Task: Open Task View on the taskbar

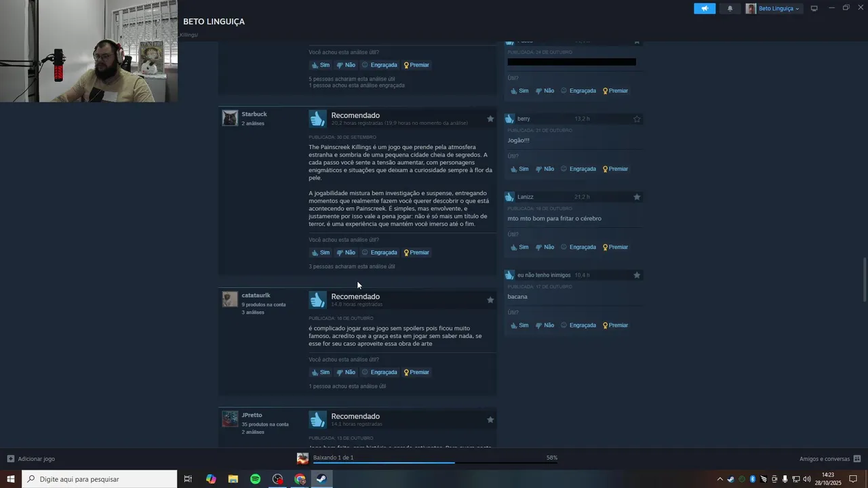Action: click(188, 479)
